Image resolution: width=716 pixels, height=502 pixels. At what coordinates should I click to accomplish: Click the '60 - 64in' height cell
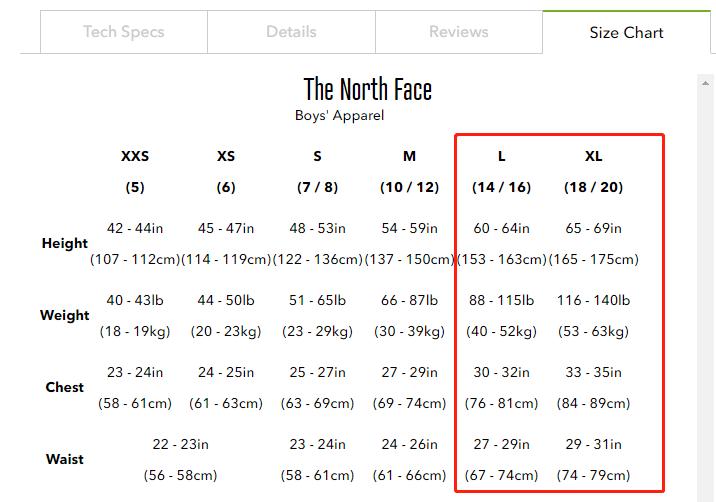pyautogui.click(x=501, y=228)
